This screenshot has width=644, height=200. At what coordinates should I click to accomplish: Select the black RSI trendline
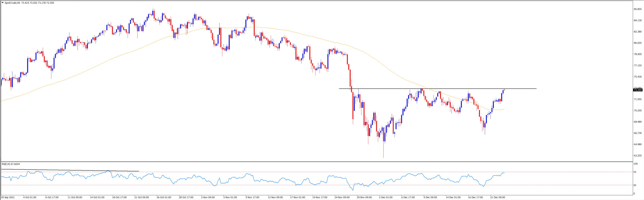point(78,170)
